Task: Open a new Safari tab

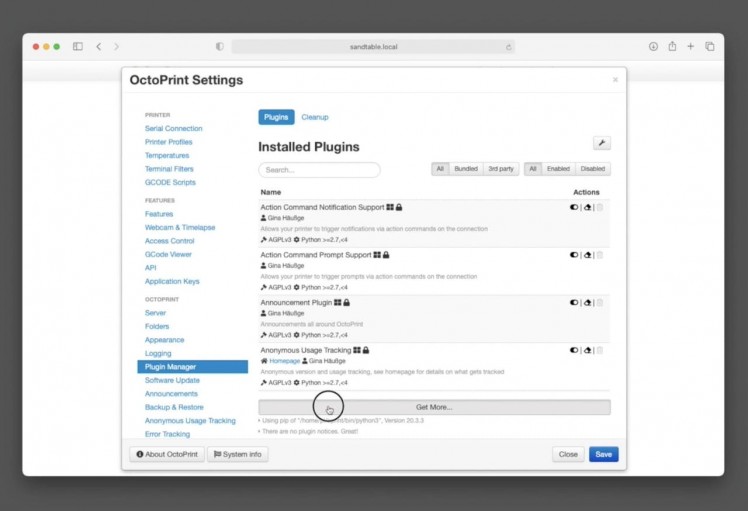Action: coord(690,46)
